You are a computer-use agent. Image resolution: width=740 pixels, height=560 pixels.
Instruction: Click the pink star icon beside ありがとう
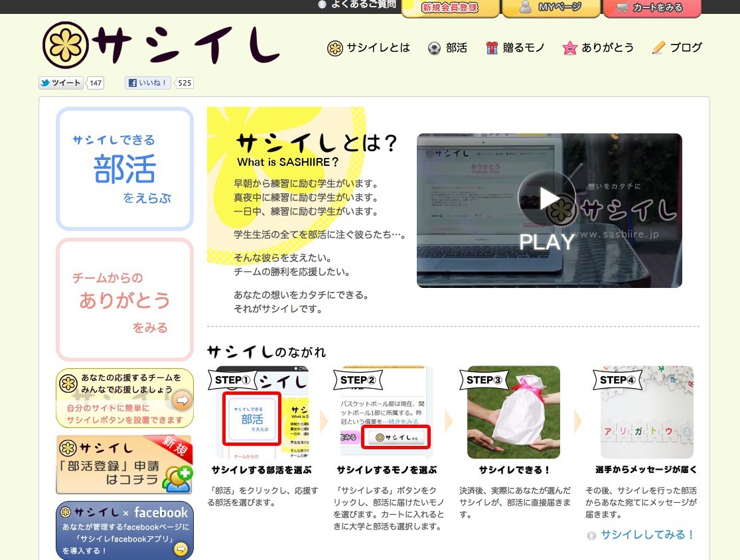point(569,48)
